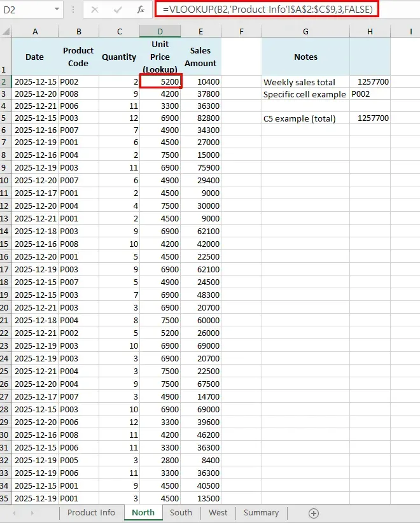
Task: Select the Notes header cell
Action: (305, 57)
